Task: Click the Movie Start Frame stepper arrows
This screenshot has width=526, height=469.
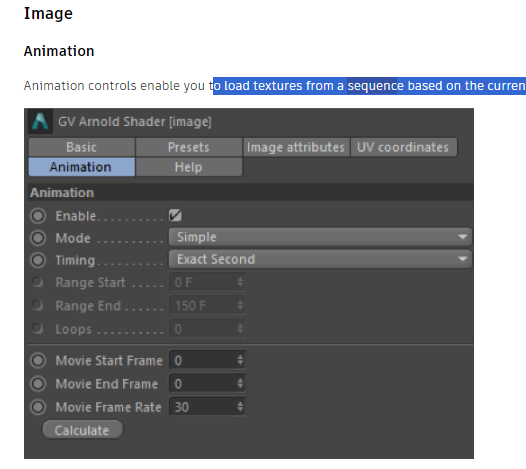Action: [240, 360]
